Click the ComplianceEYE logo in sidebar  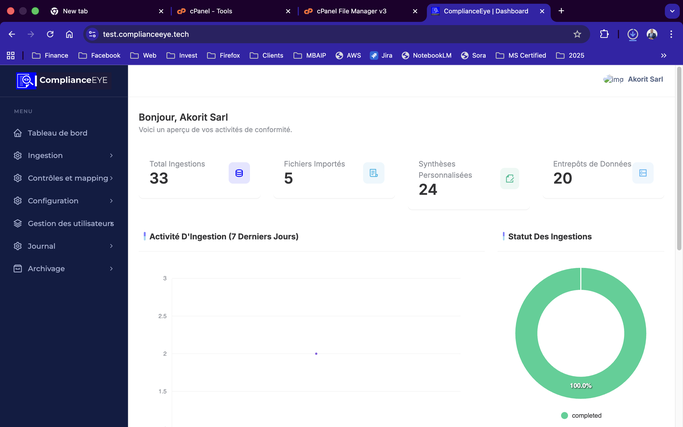click(x=62, y=80)
